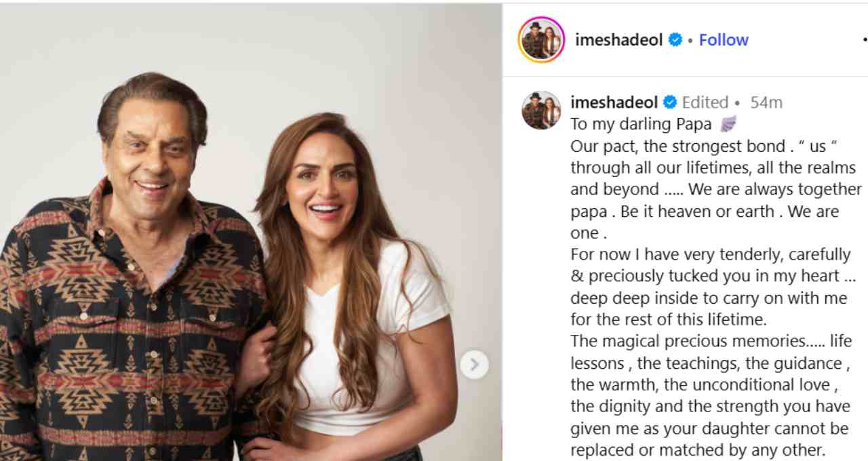This screenshot has width=868, height=461.
Task: Click the verified badge beside header username
Action: point(675,40)
